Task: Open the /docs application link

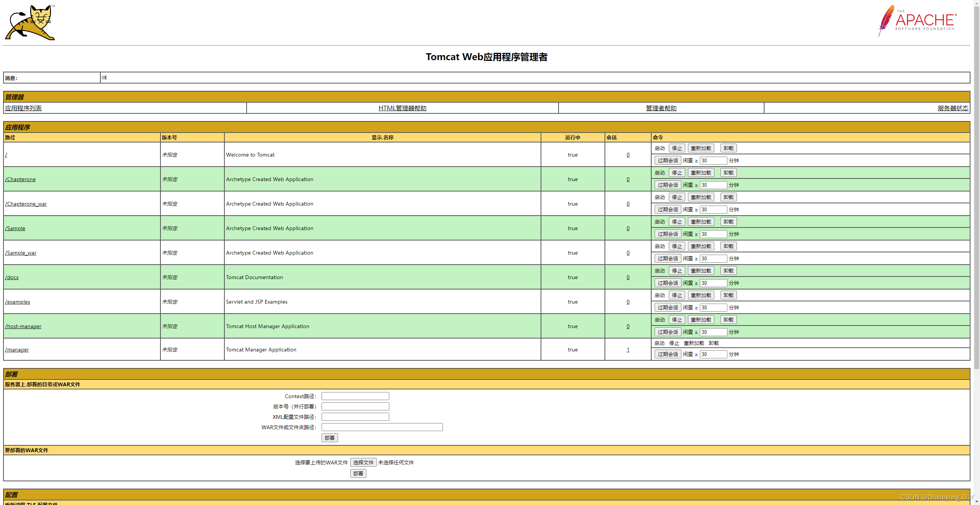Action: (x=12, y=277)
